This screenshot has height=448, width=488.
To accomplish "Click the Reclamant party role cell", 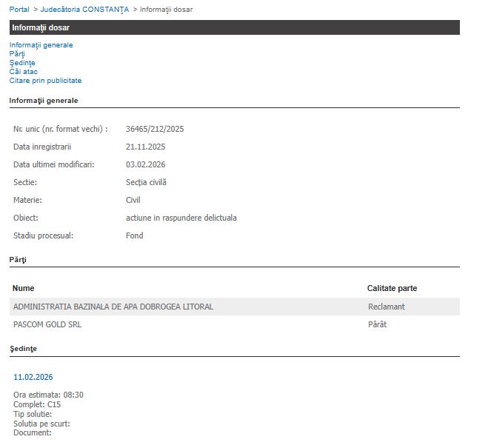I will 387,307.
